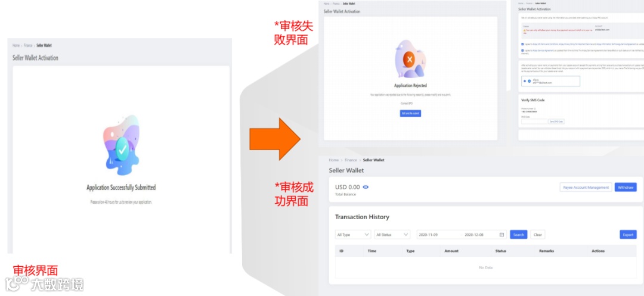
Task: Open the 2020-11-09 start date picker
Action: click(428, 235)
